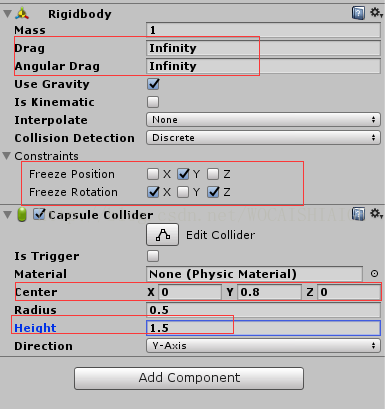Check Freeze Position X
Viewport: 385px width, 409px height.
point(153,174)
